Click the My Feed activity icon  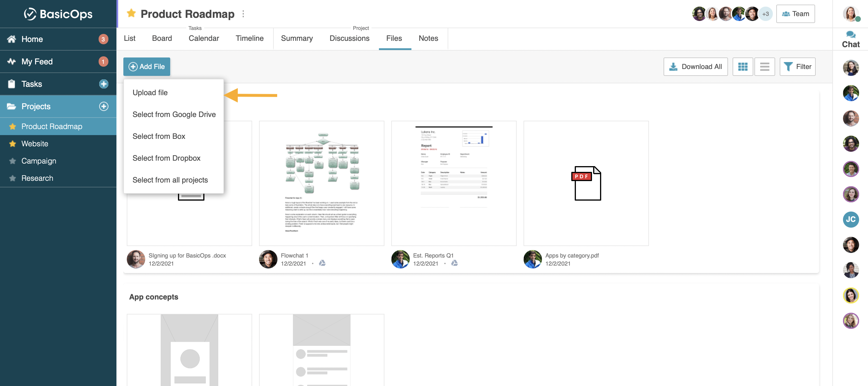tap(11, 61)
